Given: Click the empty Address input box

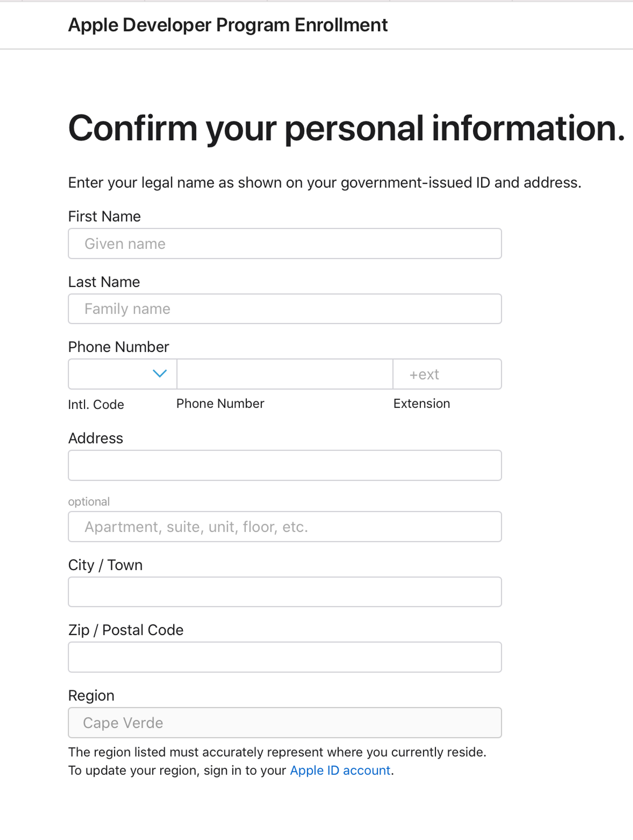Looking at the screenshot, I should pyautogui.click(x=285, y=465).
